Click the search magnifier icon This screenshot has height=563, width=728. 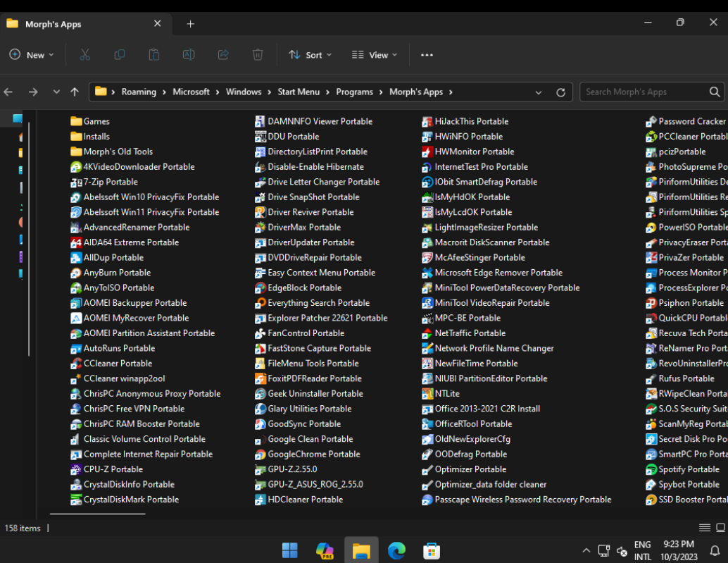coord(715,92)
